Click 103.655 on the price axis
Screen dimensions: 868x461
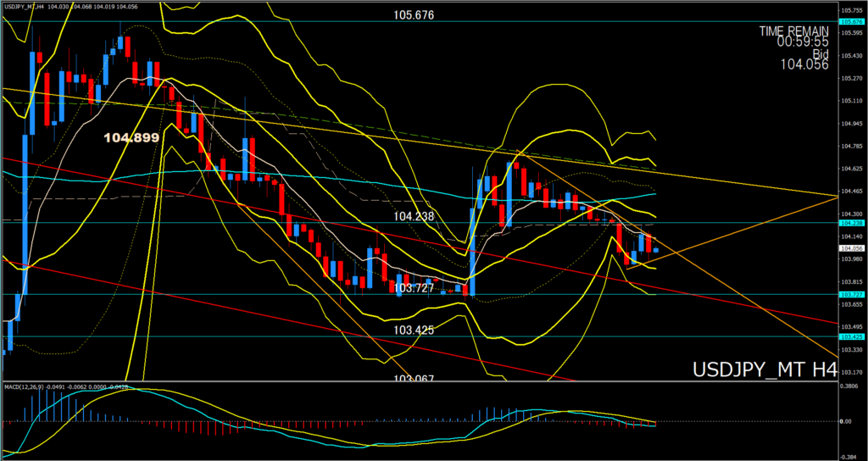(850, 304)
